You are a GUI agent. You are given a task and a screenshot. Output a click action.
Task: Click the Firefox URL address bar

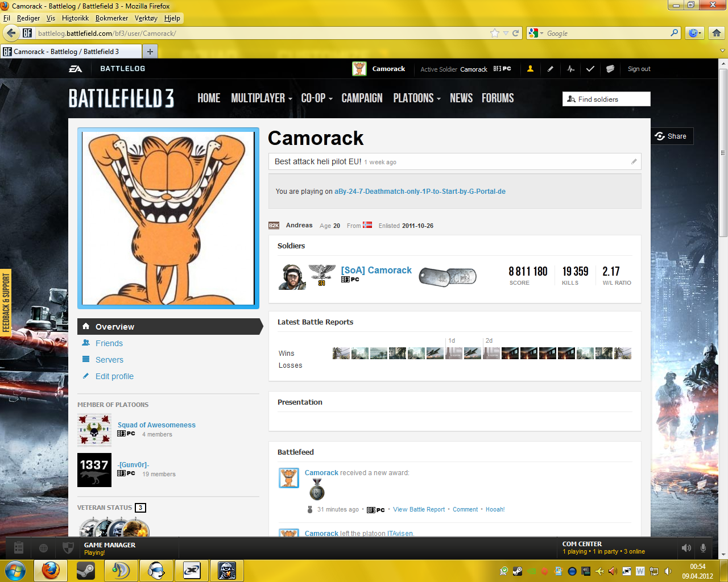click(x=262, y=33)
